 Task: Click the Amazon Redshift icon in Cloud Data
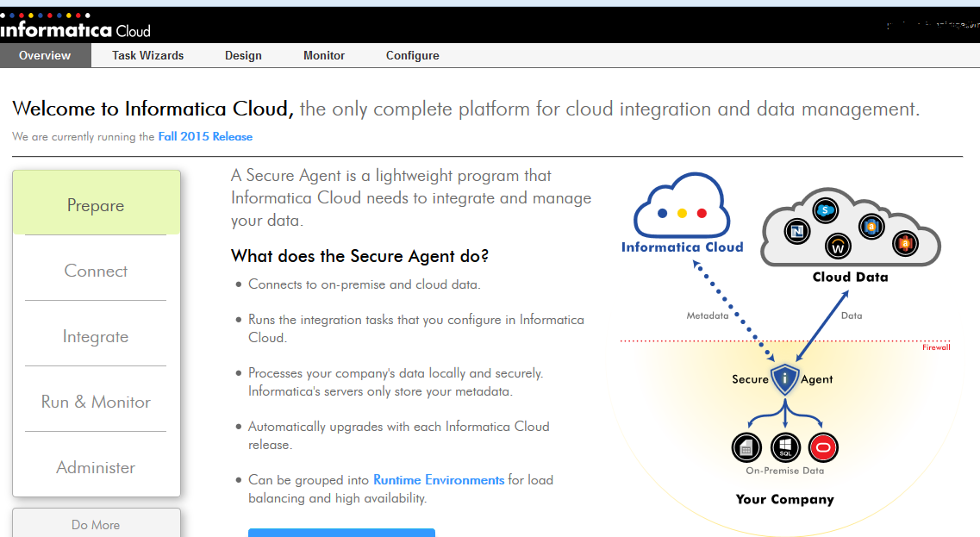pyautogui.click(x=905, y=243)
